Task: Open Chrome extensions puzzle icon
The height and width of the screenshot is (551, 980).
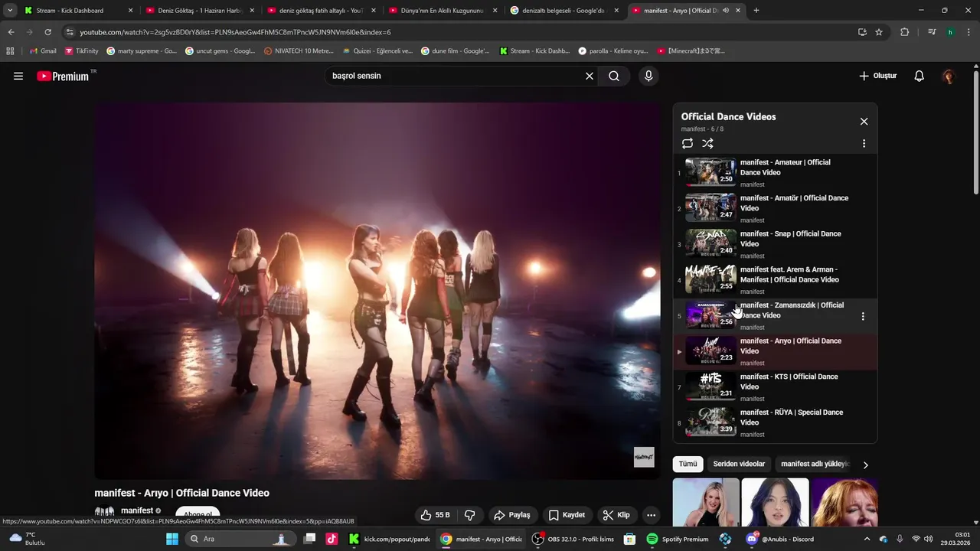Action: [x=904, y=32]
